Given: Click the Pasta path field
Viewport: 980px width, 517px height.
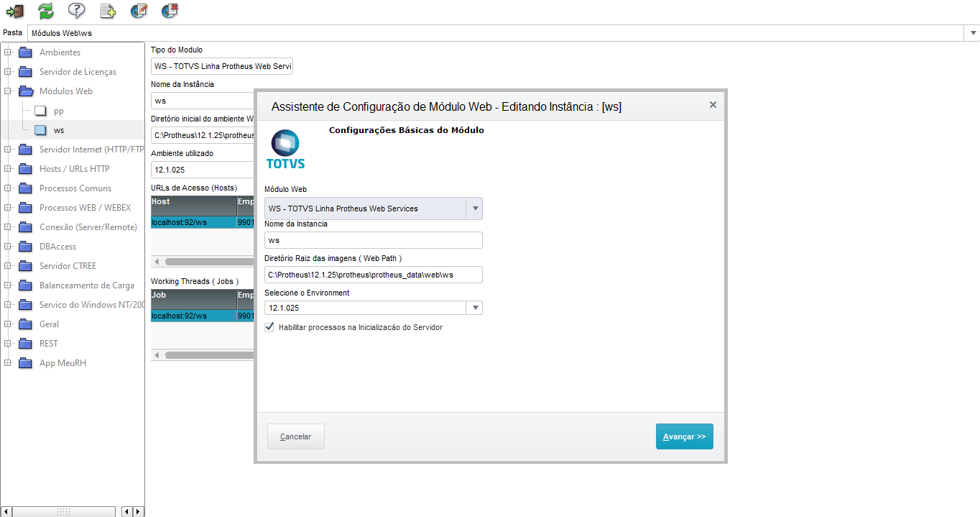Looking at the screenshot, I should (497, 33).
